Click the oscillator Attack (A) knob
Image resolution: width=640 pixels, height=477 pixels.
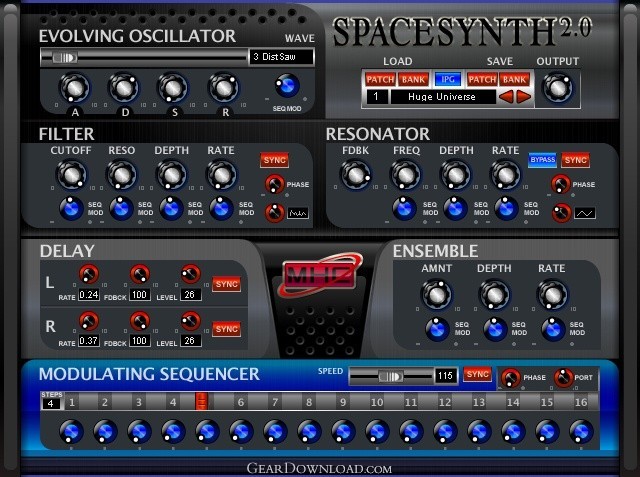pos(75,88)
